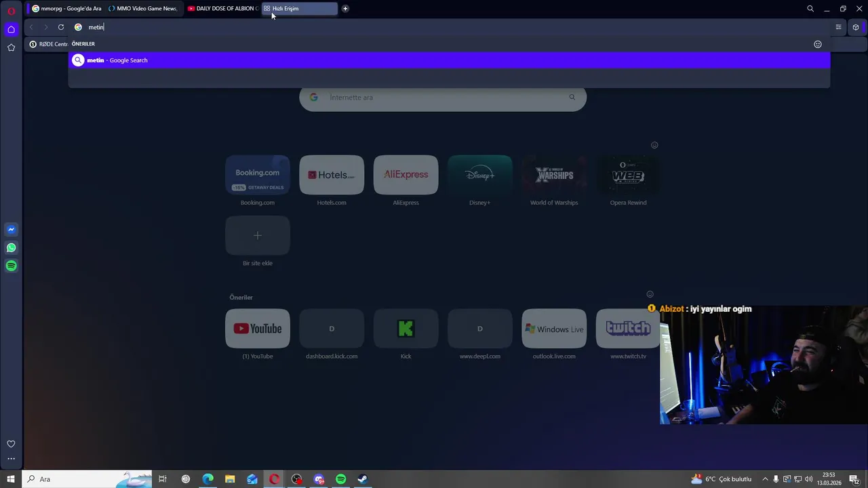Select the metin - Google Search suggestion
868x488 pixels.
(449, 60)
